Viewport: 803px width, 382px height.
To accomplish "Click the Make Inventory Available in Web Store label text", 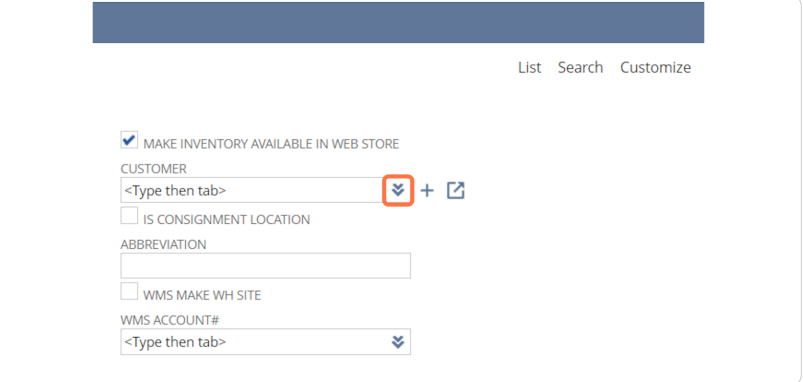I will (x=271, y=144).
